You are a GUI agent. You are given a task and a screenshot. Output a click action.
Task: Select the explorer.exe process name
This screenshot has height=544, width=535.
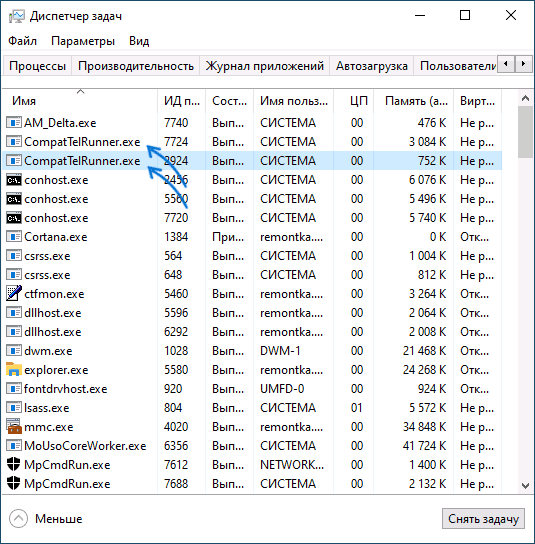point(56,370)
